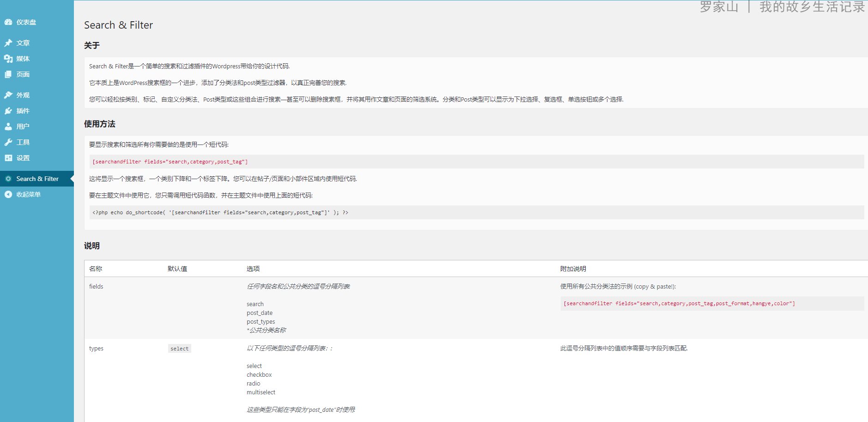Viewport: 868px width, 422px height.
Task: Click the PHP do_shortcode code snippet
Action: pyautogui.click(x=220, y=212)
